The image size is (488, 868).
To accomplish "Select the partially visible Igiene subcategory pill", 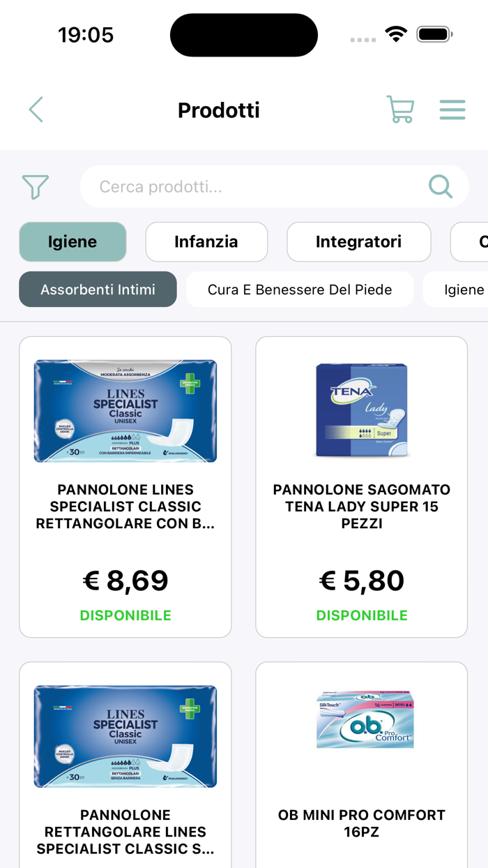I will (466, 289).
